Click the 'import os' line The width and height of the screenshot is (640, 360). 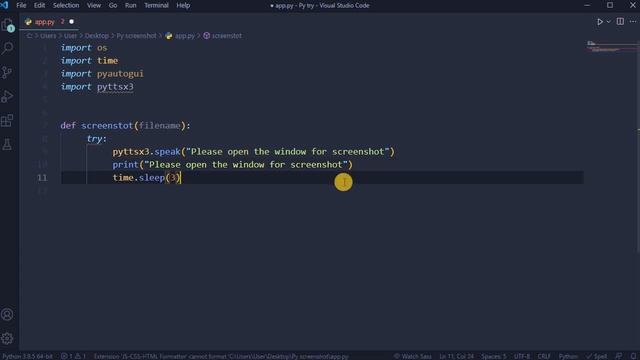(84, 48)
